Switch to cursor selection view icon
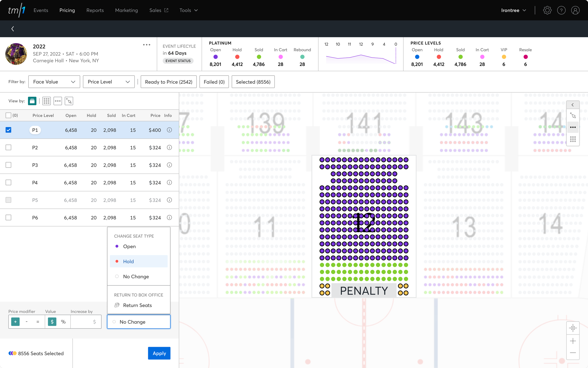The height and width of the screenshot is (368, 588). (x=69, y=101)
